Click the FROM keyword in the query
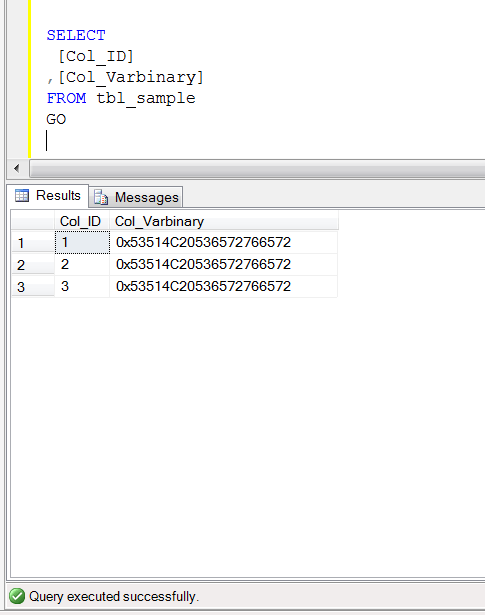The height and width of the screenshot is (615, 485). coord(67,98)
